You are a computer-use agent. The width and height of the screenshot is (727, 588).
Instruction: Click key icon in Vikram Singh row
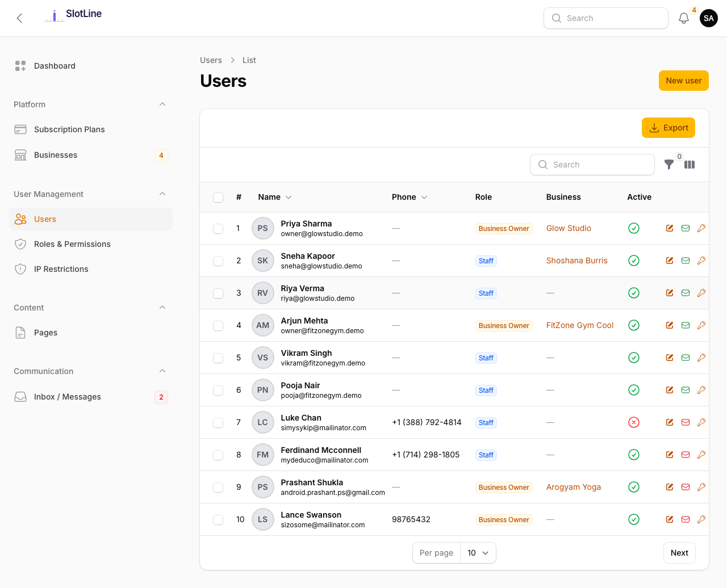tap(701, 358)
